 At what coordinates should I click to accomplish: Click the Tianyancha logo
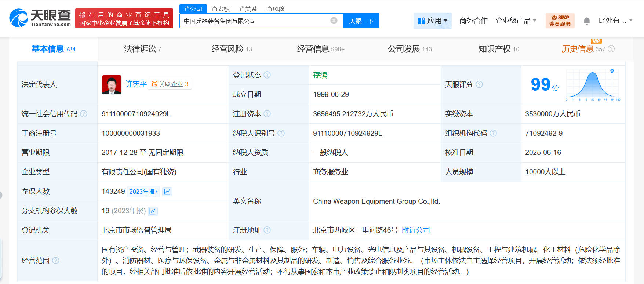click(40, 18)
